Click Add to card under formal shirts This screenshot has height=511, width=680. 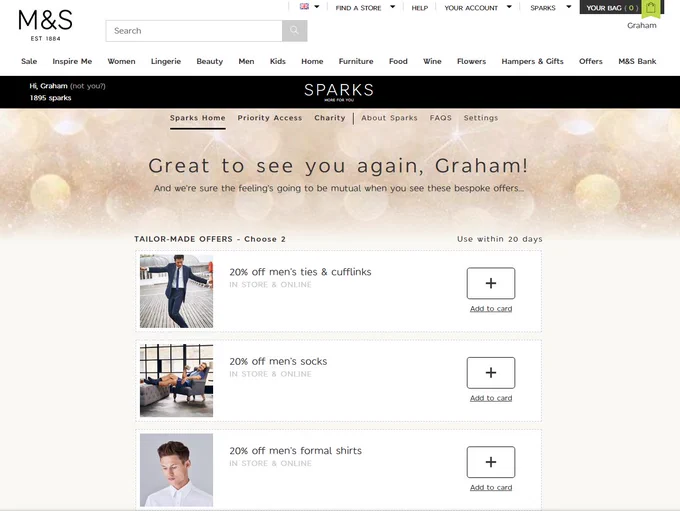[491, 487]
